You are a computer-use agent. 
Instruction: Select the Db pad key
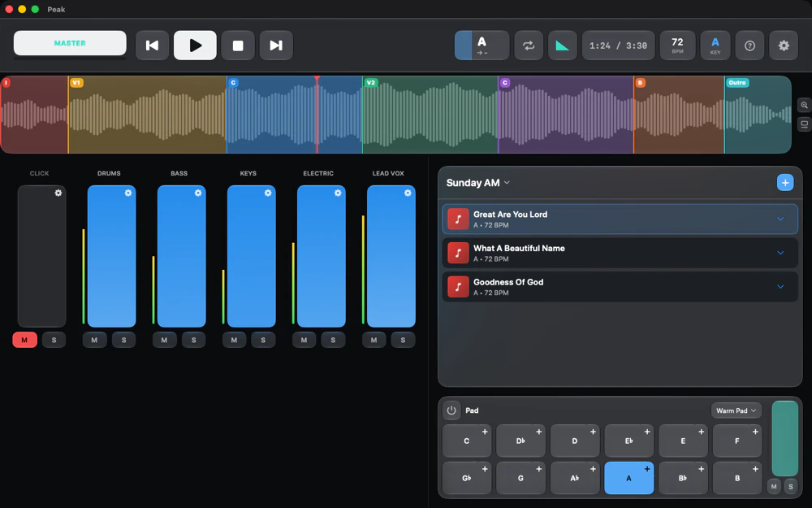point(520,441)
